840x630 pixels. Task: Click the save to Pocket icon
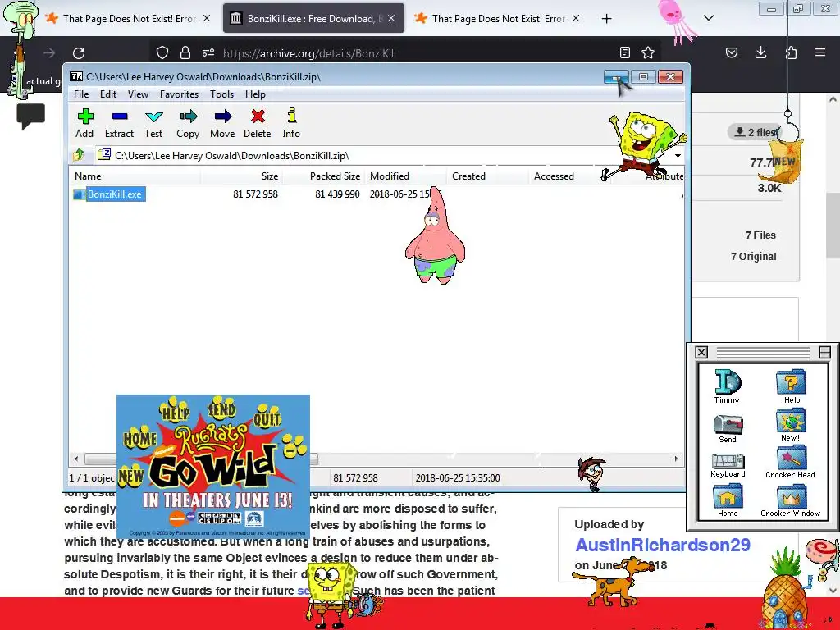[731, 52]
